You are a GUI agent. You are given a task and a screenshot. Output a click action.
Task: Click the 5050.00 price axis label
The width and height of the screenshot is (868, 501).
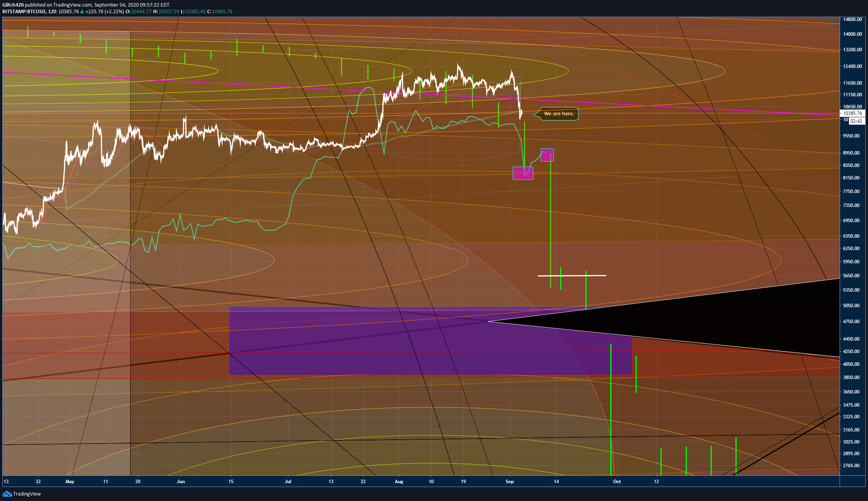(x=851, y=306)
